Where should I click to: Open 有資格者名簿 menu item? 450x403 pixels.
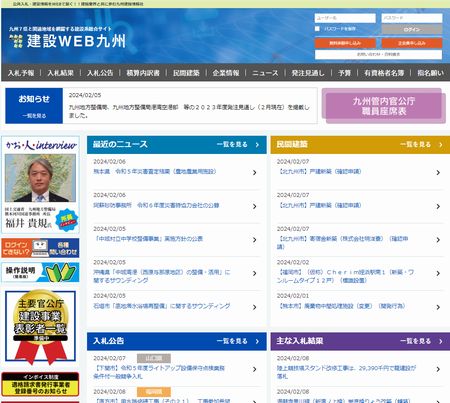coord(384,73)
